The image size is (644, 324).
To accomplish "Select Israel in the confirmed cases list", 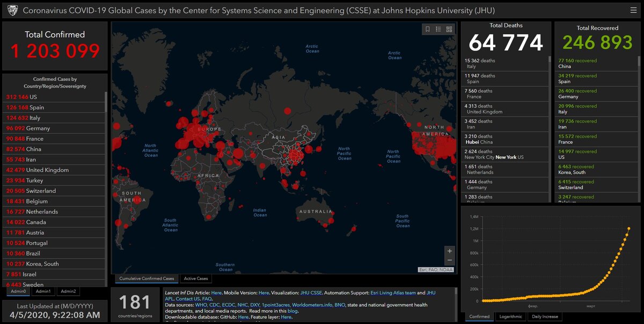I will click(x=54, y=274).
